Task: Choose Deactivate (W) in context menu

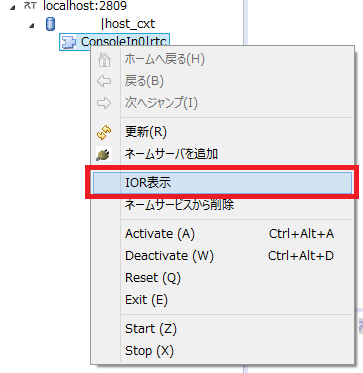Action: click(222, 256)
